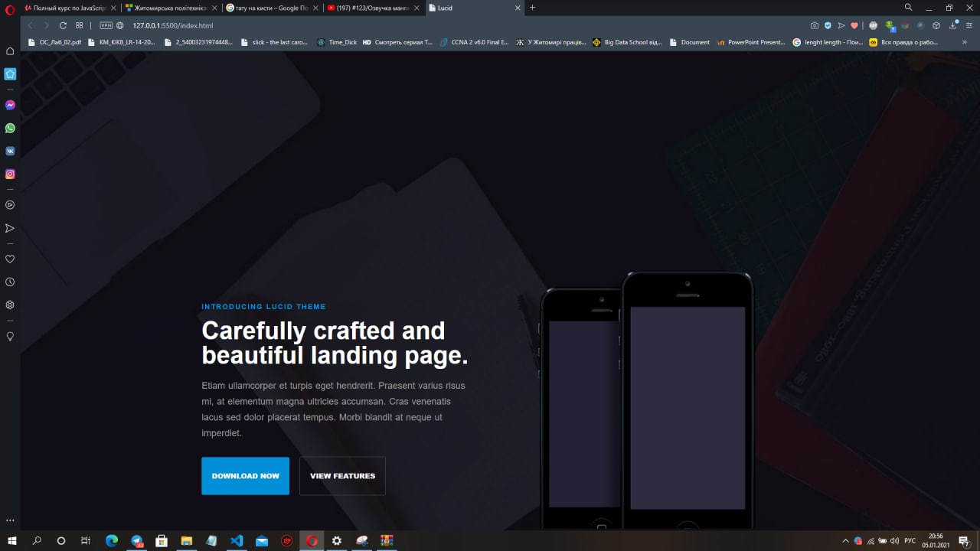Open the 'Вся правда о рабо...' bookmark
Viewport: 980px width, 551px height.
[904, 42]
